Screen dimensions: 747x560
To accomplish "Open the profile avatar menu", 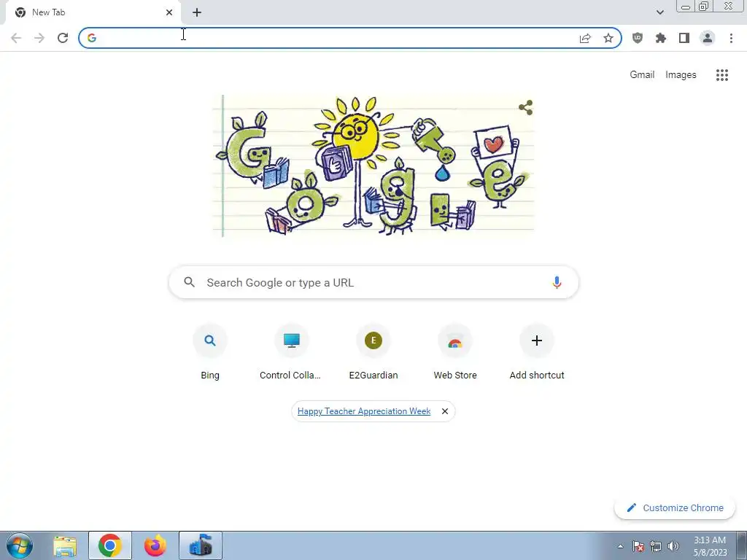I will point(708,38).
